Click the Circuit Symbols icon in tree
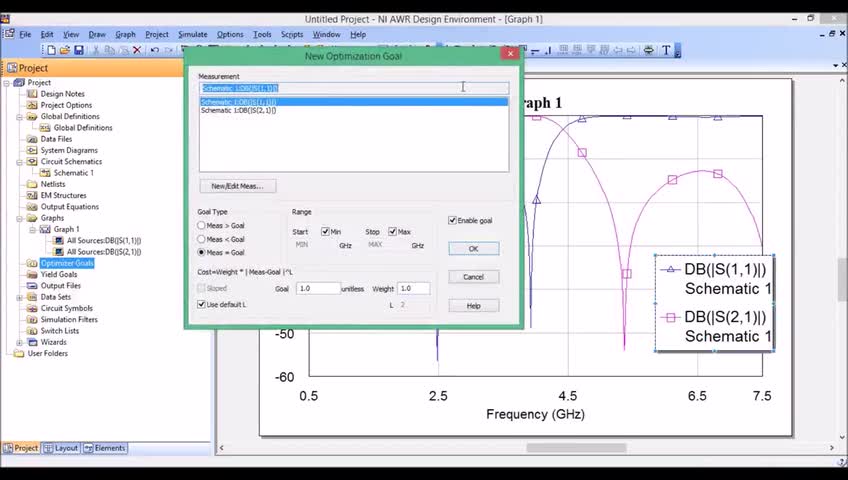The height and width of the screenshot is (480, 848). pos(32,309)
